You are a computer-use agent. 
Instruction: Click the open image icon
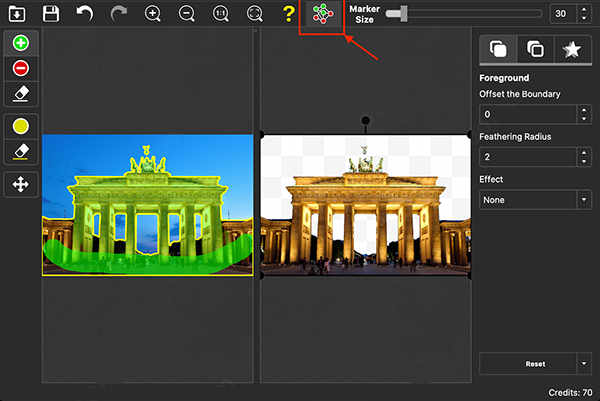click(x=17, y=14)
